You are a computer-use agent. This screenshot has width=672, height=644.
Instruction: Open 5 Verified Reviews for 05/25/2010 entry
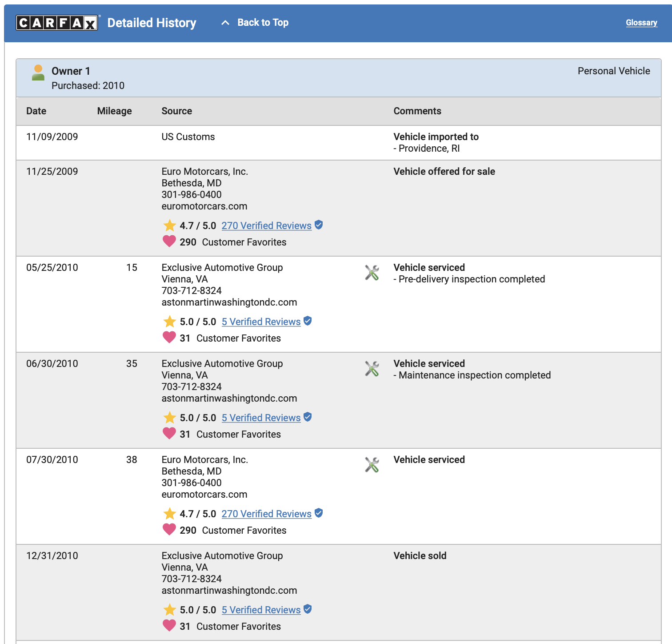261,322
